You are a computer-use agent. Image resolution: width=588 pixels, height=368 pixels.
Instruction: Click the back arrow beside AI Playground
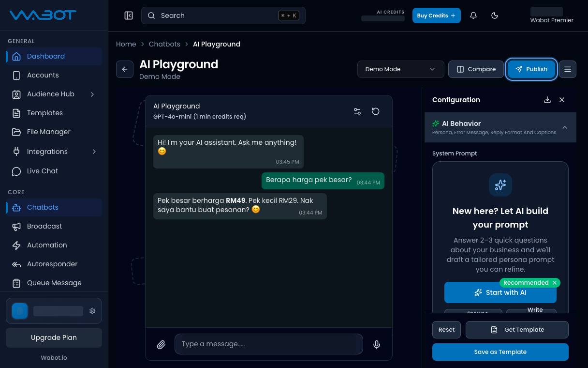click(x=125, y=69)
